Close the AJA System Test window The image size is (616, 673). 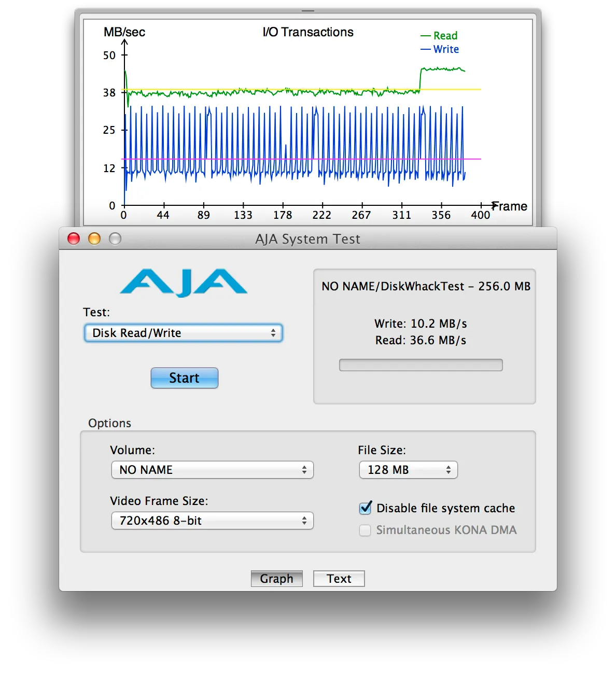(x=74, y=239)
